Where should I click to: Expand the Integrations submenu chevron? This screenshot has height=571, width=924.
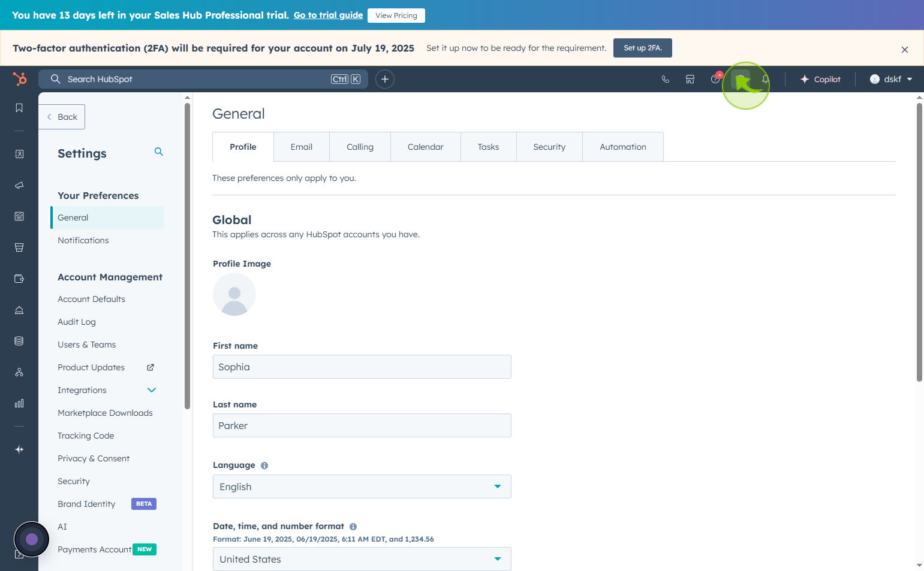click(x=152, y=390)
